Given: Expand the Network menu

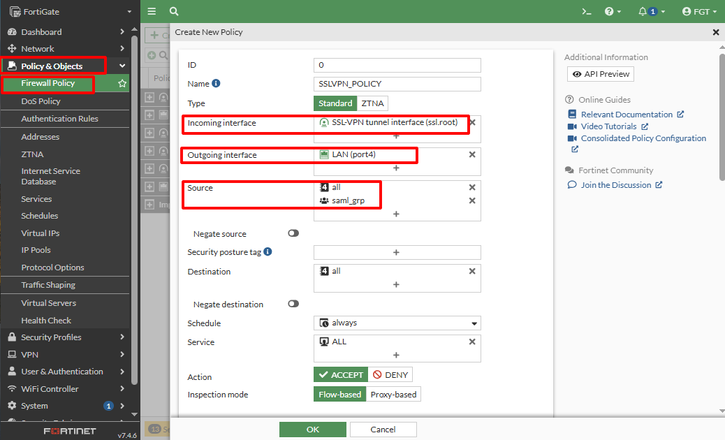Looking at the screenshot, I should click(x=122, y=48).
